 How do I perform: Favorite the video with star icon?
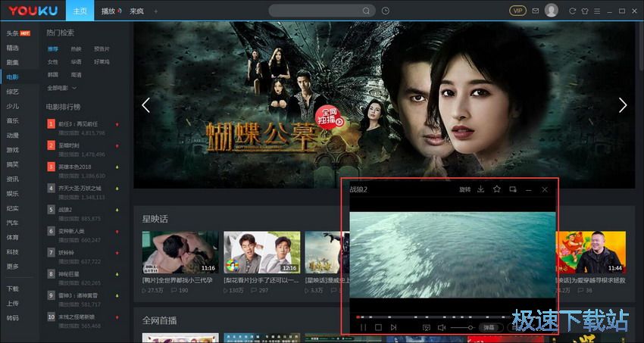point(496,189)
